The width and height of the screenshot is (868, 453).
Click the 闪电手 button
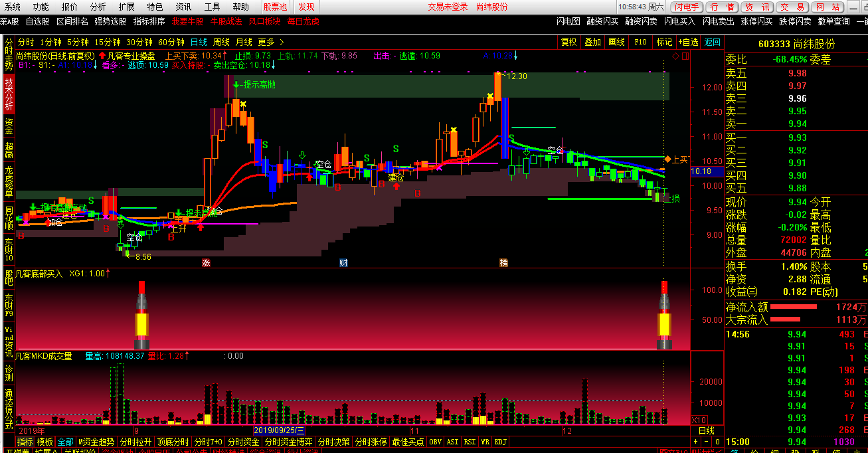click(687, 7)
